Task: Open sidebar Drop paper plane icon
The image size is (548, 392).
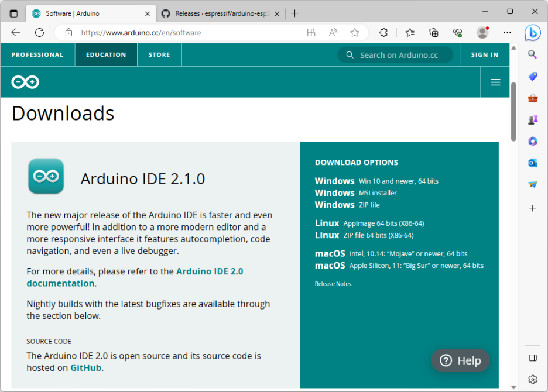Action: [533, 184]
